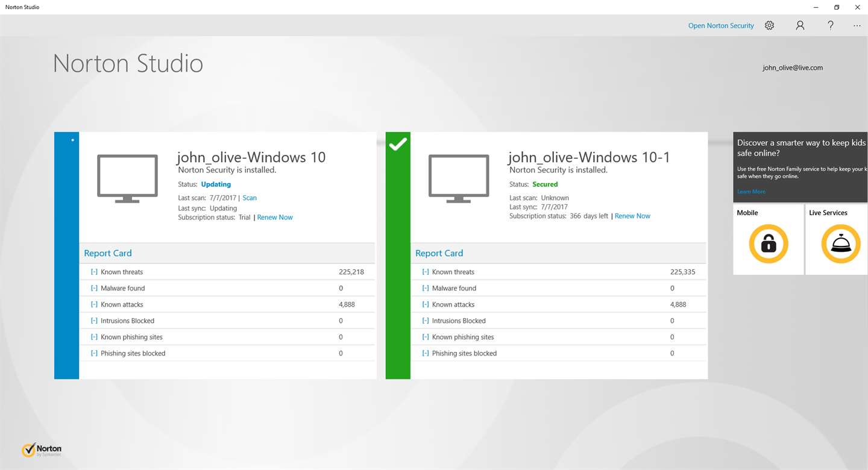This screenshot has width=868, height=470.
Task: Collapse Known threats row showing 225,335
Action: (x=426, y=272)
